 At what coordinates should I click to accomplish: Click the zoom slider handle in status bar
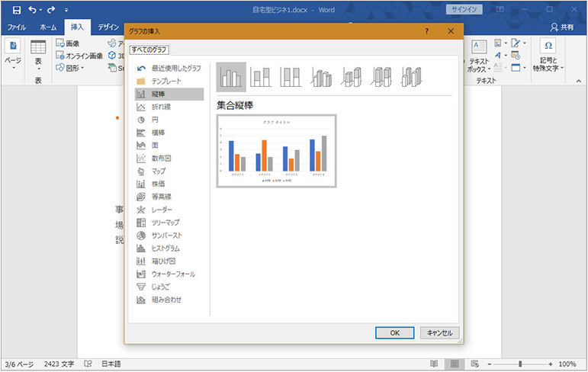(x=520, y=364)
